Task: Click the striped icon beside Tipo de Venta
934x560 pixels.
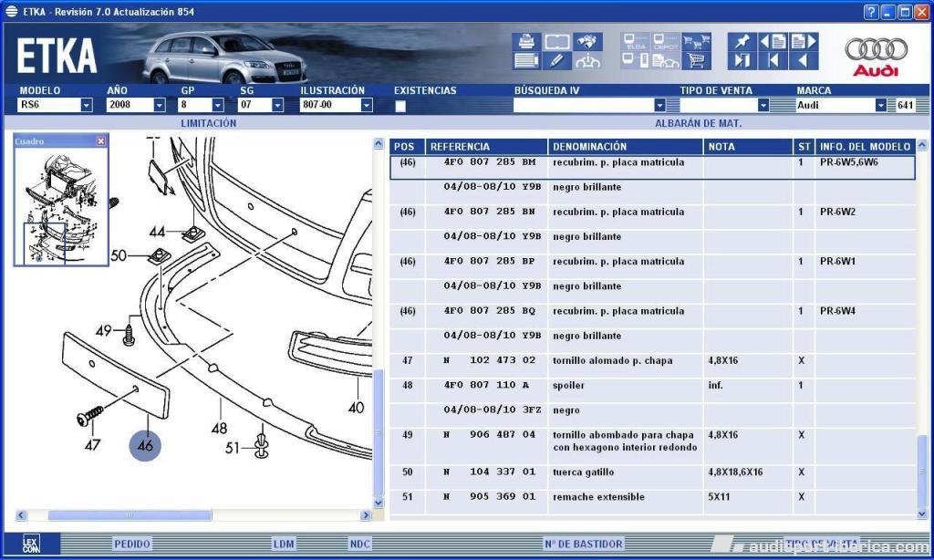Action: point(782,106)
